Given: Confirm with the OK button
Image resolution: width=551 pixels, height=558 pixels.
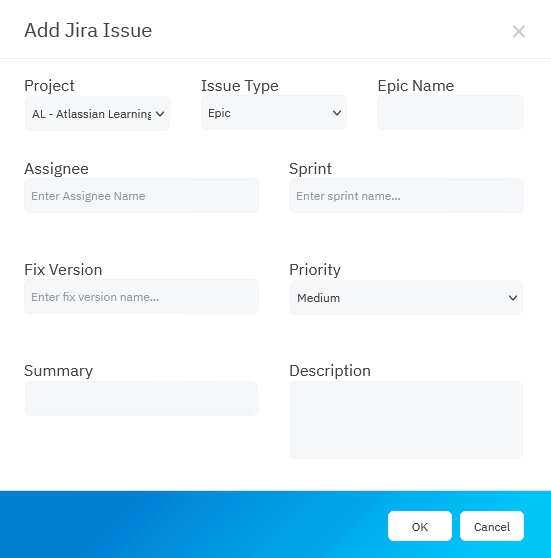Looking at the screenshot, I should (420, 526).
